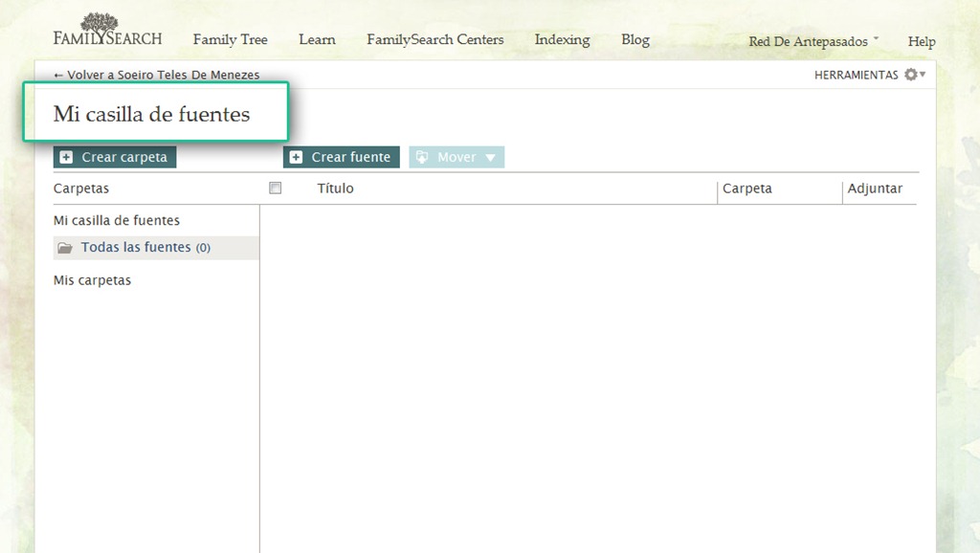Click the Título column header
This screenshot has width=980, height=553.
tap(335, 188)
